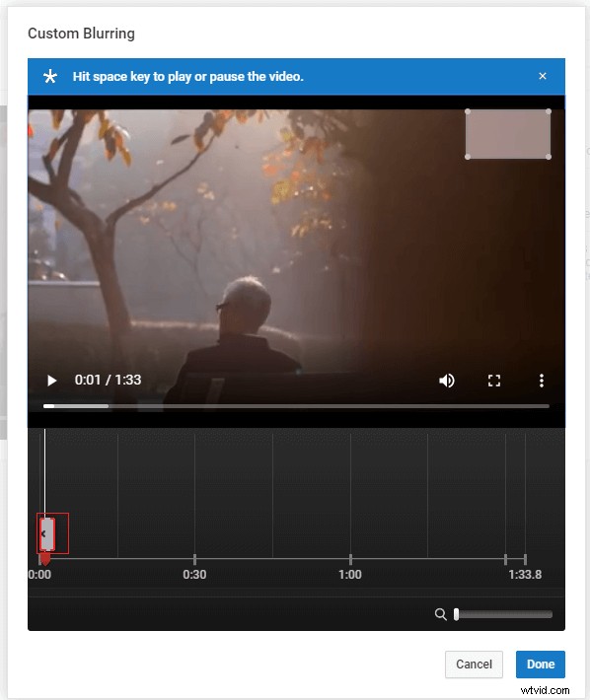This screenshot has height=700, width=590.
Task: Open the three-dot more options menu
Action: coord(542,381)
